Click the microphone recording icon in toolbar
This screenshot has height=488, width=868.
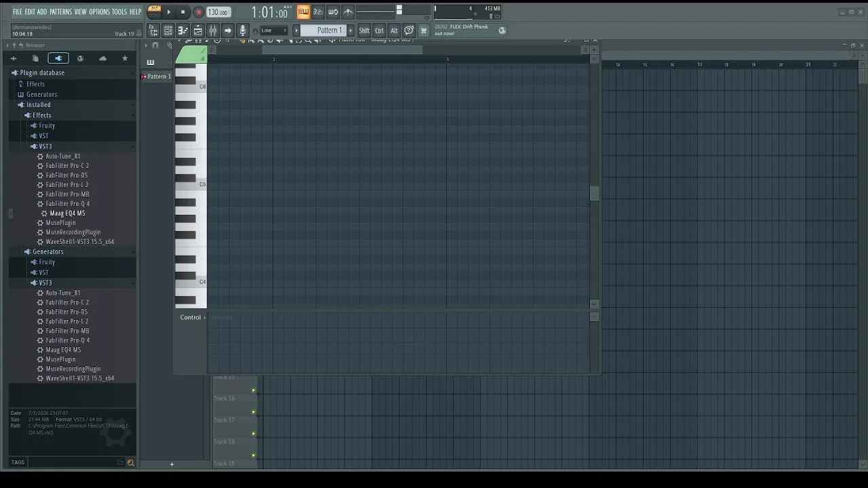pos(243,30)
